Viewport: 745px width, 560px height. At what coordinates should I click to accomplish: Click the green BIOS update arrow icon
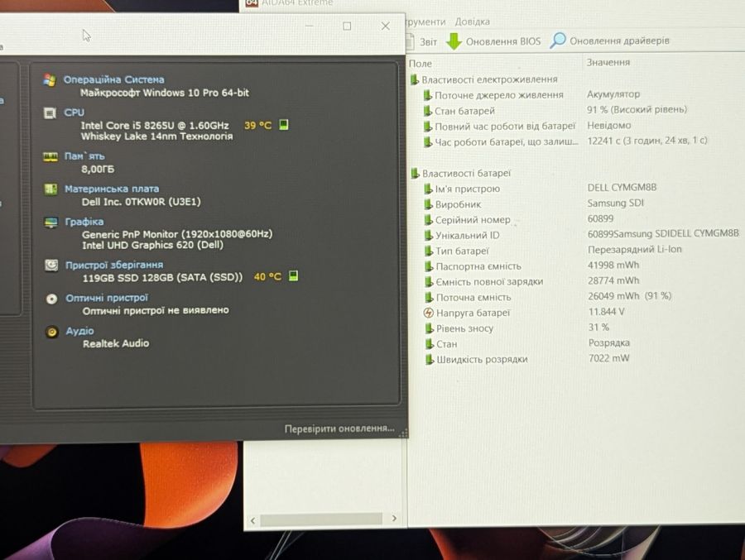(454, 41)
